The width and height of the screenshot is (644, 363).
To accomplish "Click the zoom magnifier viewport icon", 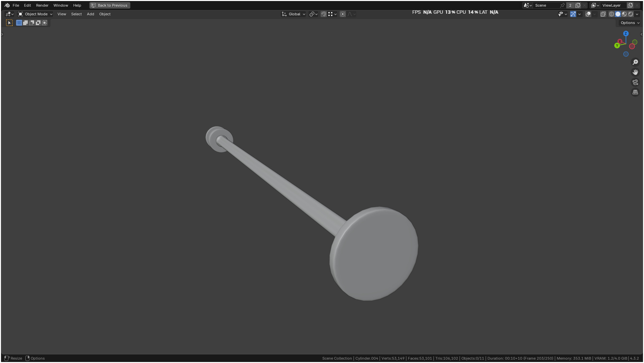I will click(635, 62).
